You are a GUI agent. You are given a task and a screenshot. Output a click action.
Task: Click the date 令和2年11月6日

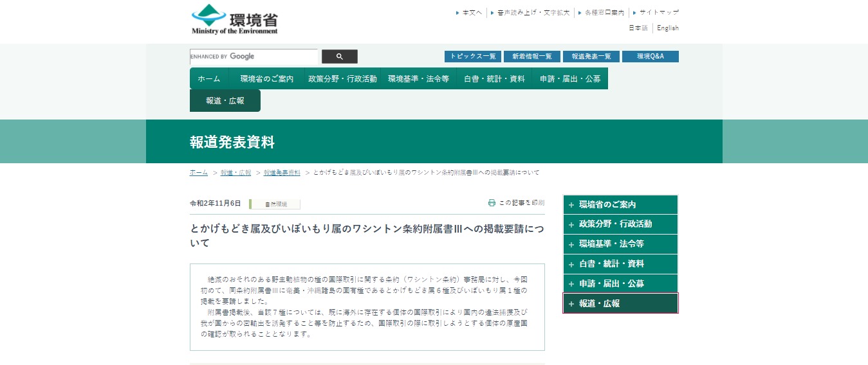216,204
